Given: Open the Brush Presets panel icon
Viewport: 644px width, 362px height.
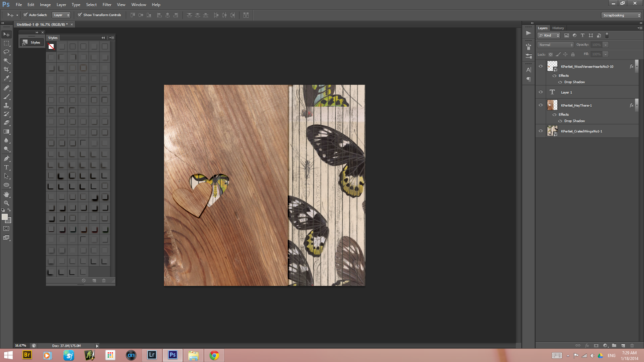Looking at the screenshot, I should [x=528, y=57].
